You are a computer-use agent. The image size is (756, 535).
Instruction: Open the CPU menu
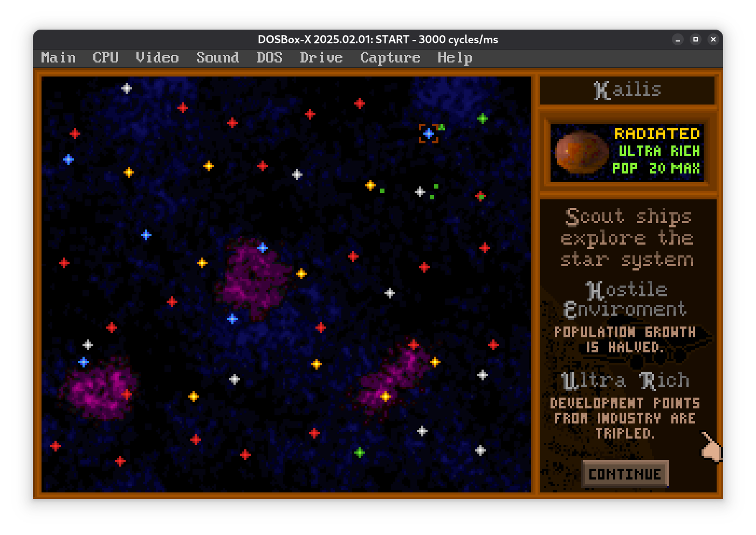coord(105,58)
